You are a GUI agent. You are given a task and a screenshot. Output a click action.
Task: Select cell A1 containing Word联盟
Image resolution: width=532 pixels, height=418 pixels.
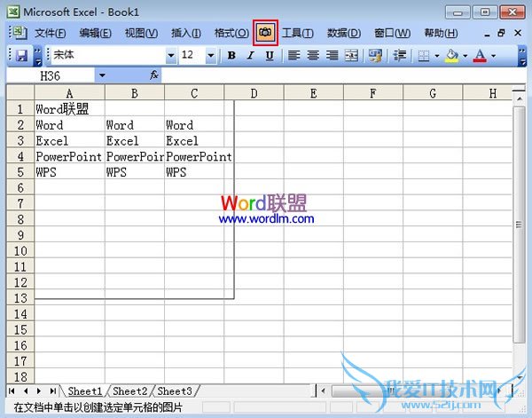[69, 109]
